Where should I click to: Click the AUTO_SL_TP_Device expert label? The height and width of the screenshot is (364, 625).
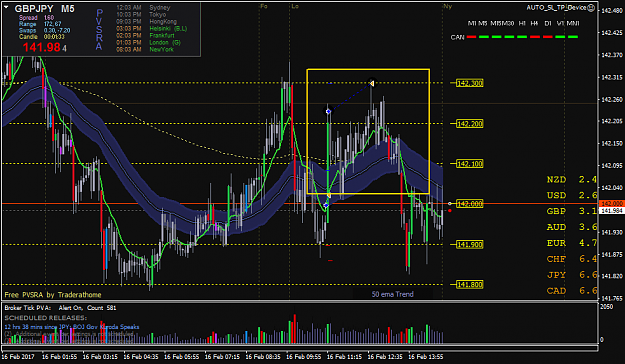coord(556,8)
